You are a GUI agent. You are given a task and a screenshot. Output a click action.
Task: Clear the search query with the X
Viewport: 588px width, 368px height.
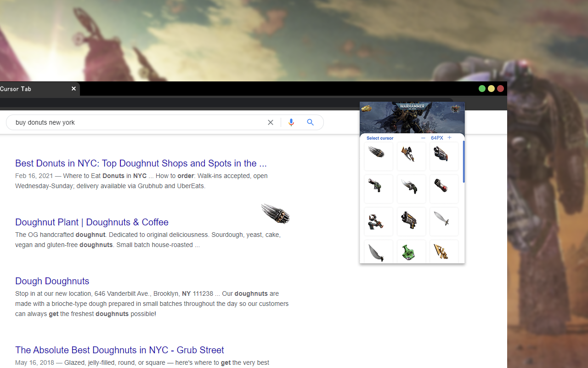[x=271, y=122]
